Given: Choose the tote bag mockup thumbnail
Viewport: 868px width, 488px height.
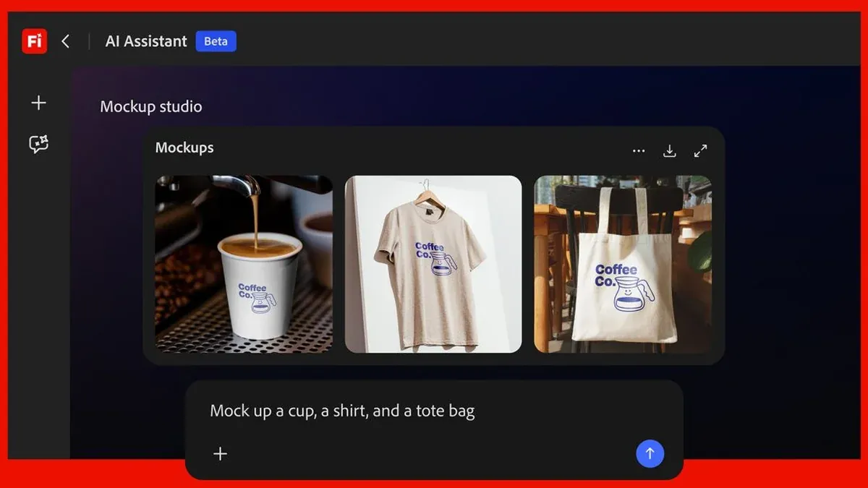Looking at the screenshot, I should [x=623, y=264].
